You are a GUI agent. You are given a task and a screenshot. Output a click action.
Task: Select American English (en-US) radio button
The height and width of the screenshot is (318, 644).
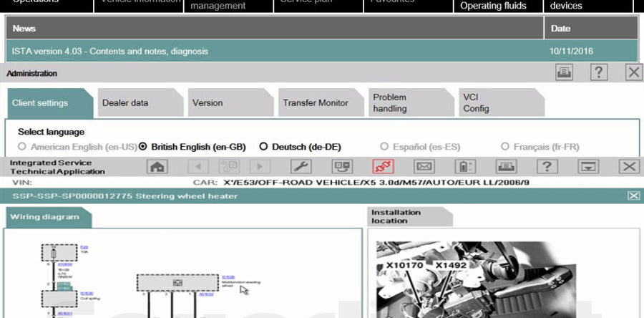pyautogui.click(x=22, y=147)
